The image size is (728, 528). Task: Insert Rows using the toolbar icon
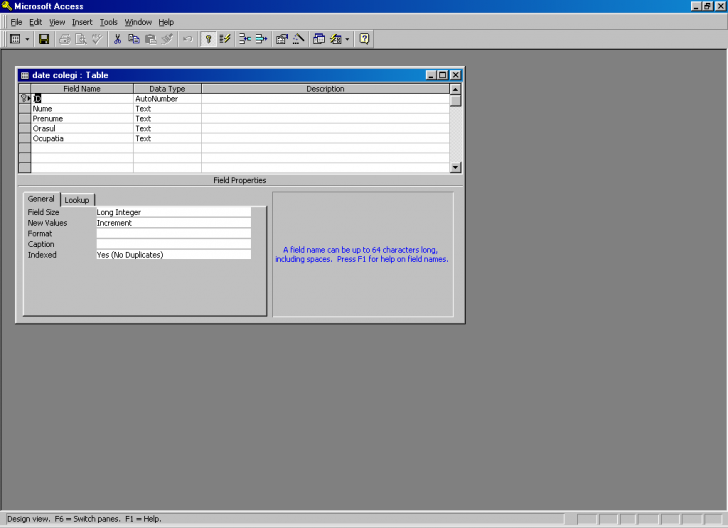245,39
